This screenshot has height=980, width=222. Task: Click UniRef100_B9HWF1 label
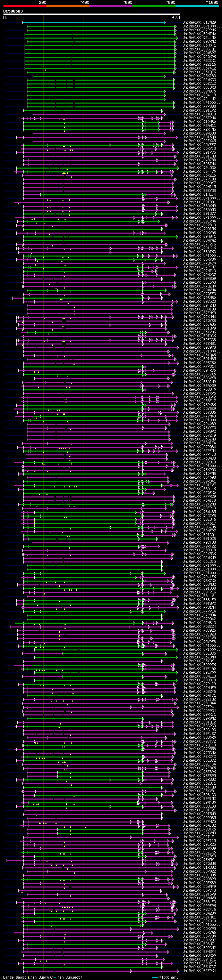[x=199, y=237]
